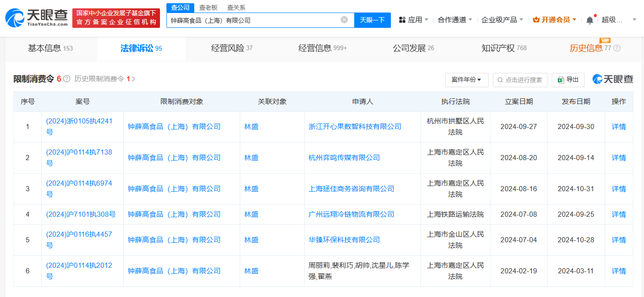The image size is (644, 297).
Task: Switch to the 经营风险 tab
Action: click(232, 48)
